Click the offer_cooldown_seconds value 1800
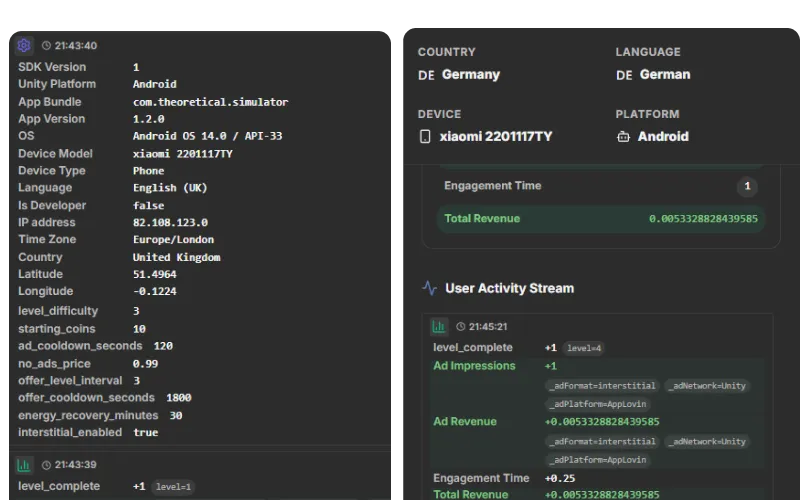This screenshot has width=800, height=500. (x=179, y=397)
